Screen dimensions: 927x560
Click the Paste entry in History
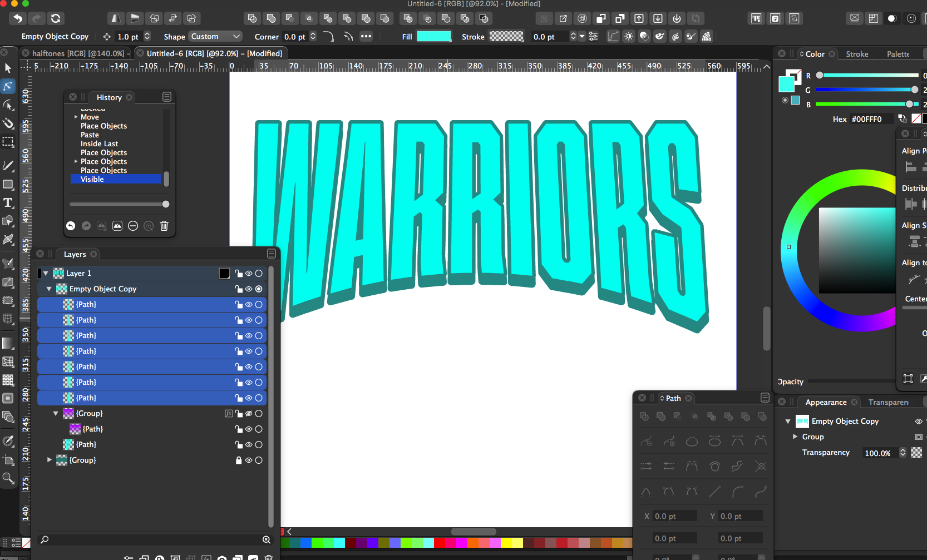point(90,135)
